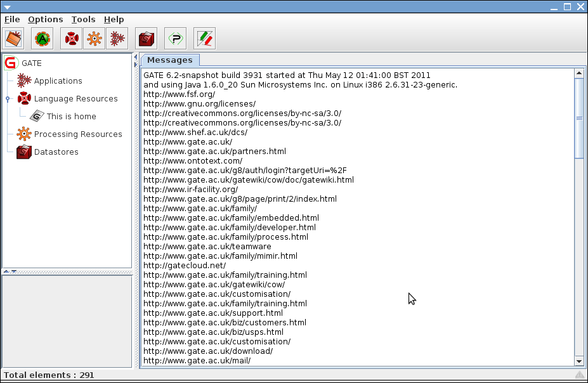Click the http://www.gate.ac.uk/partners.html line
Viewport: 588px width, 383px height.
point(214,152)
